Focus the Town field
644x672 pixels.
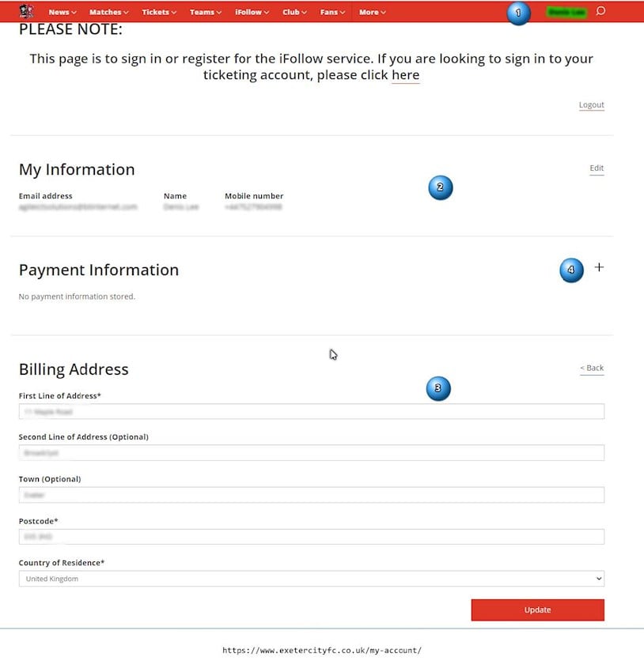[311, 495]
